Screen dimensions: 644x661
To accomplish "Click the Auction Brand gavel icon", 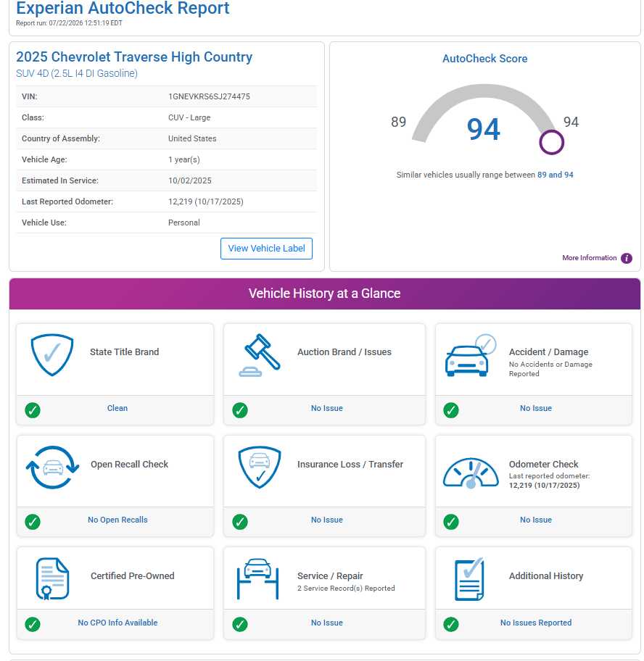I will pyautogui.click(x=260, y=355).
